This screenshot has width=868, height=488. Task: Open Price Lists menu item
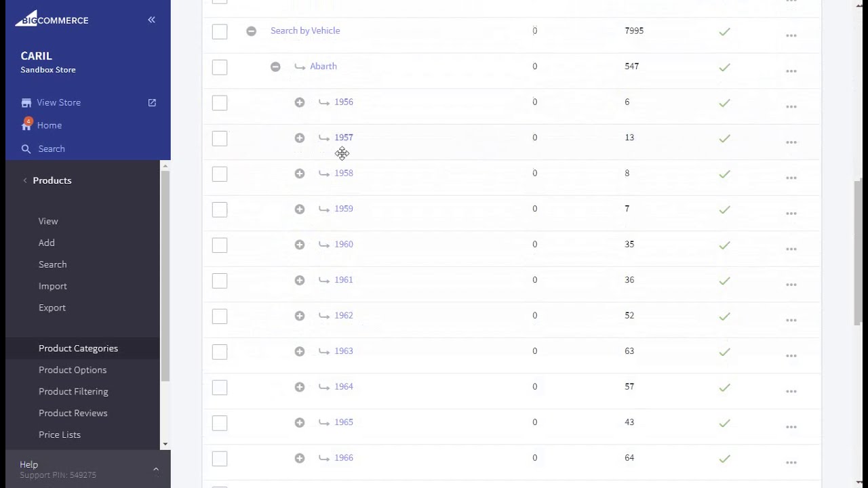tap(60, 435)
